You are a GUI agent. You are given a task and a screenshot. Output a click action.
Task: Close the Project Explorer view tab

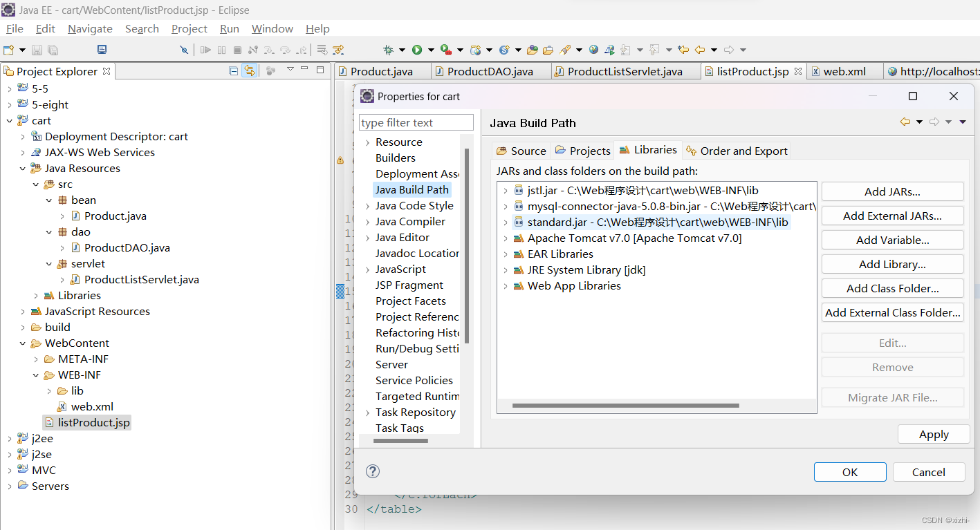tap(107, 70)
